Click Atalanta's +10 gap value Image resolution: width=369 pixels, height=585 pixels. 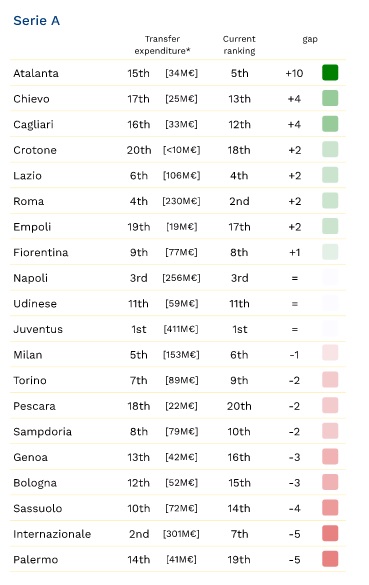[x=294, y=73]
